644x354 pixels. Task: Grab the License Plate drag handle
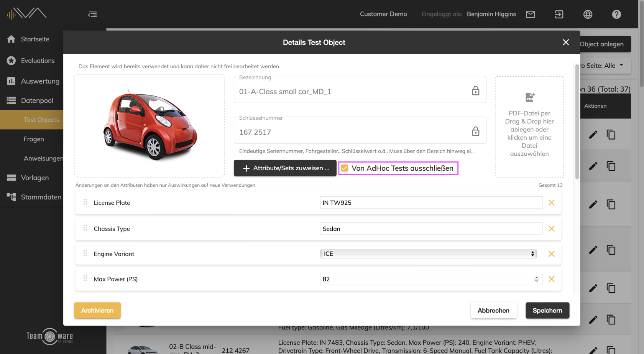(85, 202)
